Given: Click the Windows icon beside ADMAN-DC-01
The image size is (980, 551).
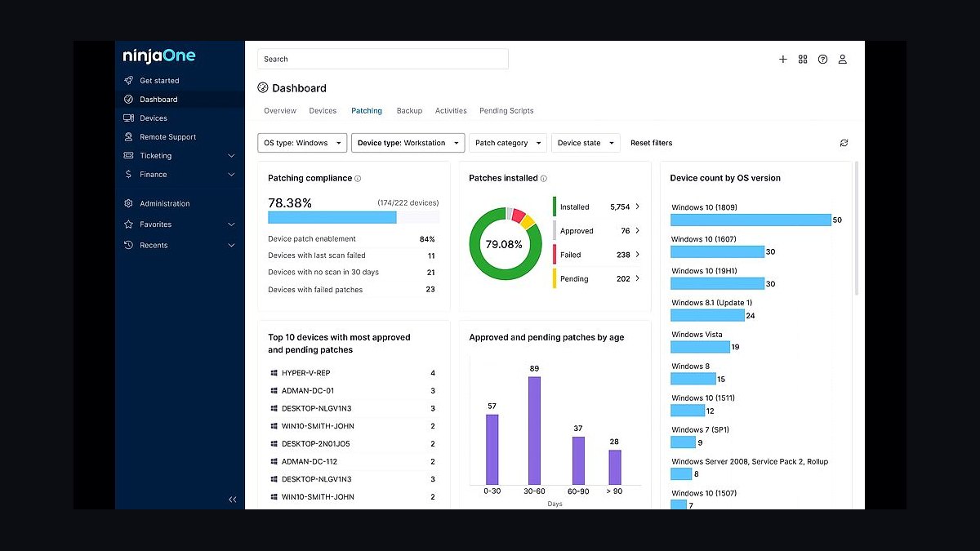Looking at the screenshot, I should click(x=274, y=391).
